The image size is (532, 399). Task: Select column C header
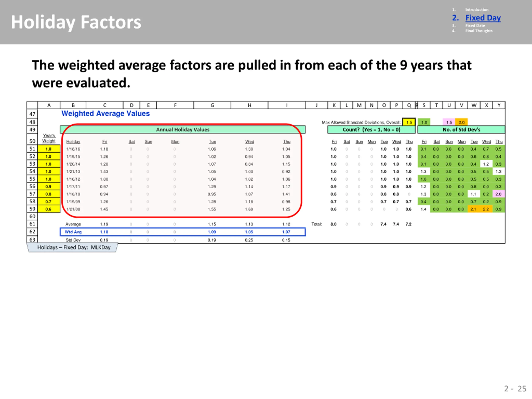105,105
